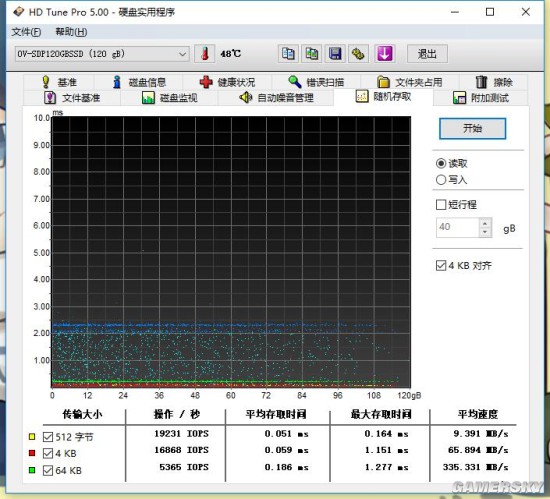Open options via wrench icon

tap(358, 54)
